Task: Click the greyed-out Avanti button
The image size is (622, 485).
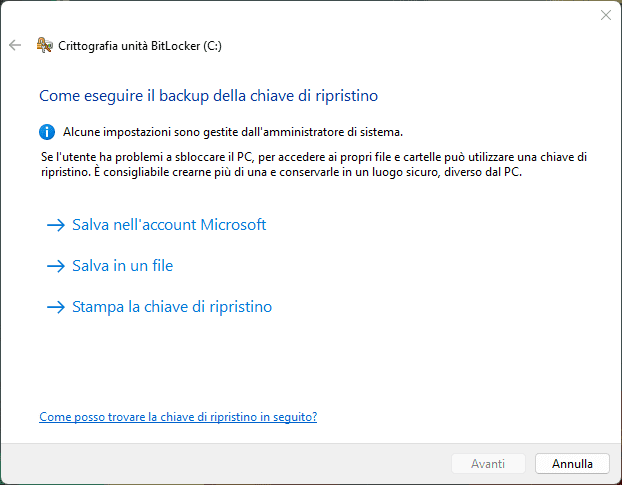Action: (x=488, y=464)
